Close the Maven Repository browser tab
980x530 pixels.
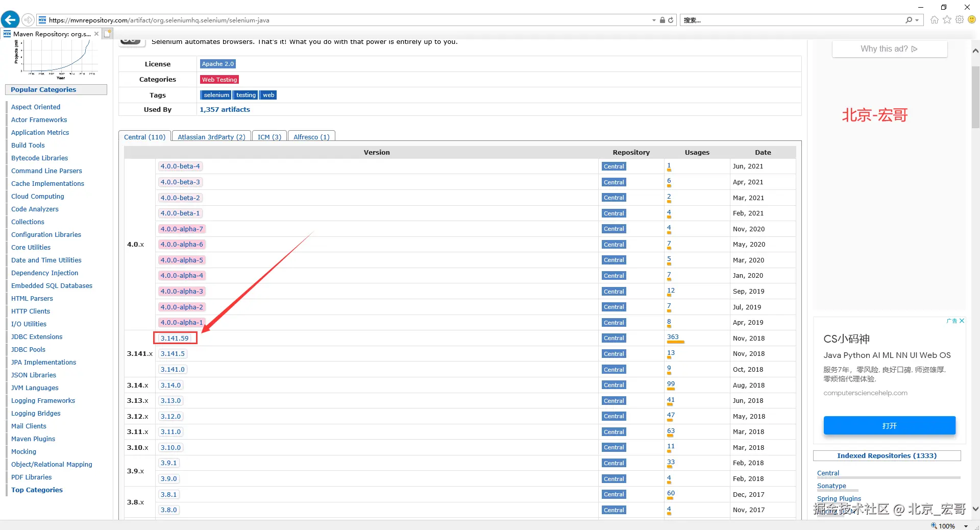(x=96, y=34)
